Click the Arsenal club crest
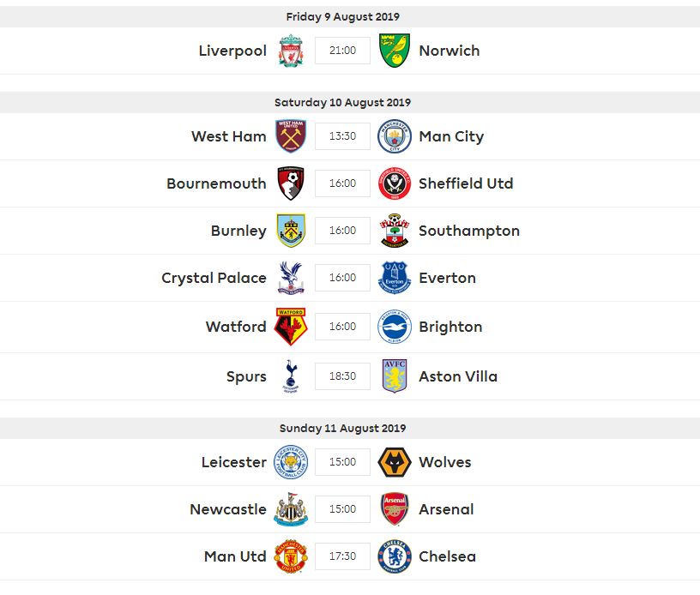 (x=395, y=509)
